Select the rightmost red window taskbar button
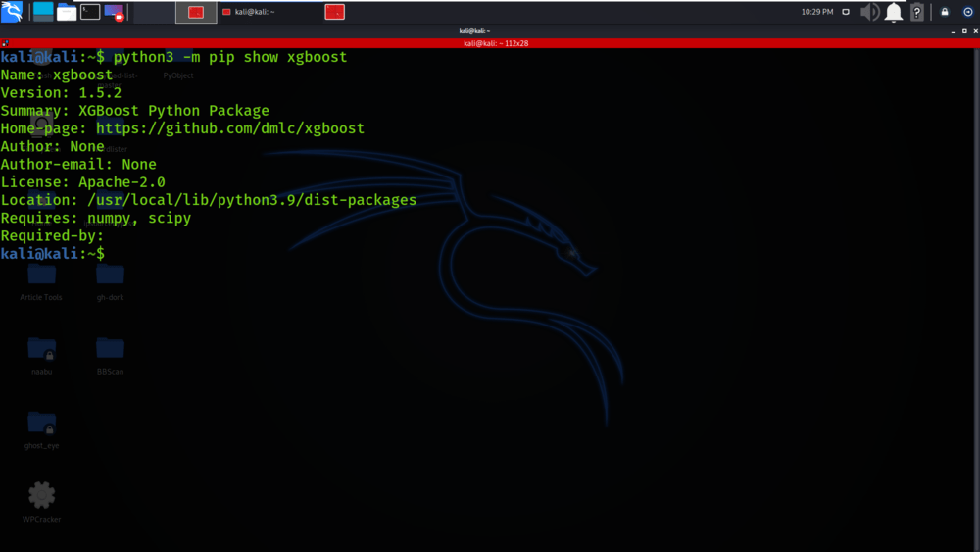980x552 pixels. tap(335, 12)
